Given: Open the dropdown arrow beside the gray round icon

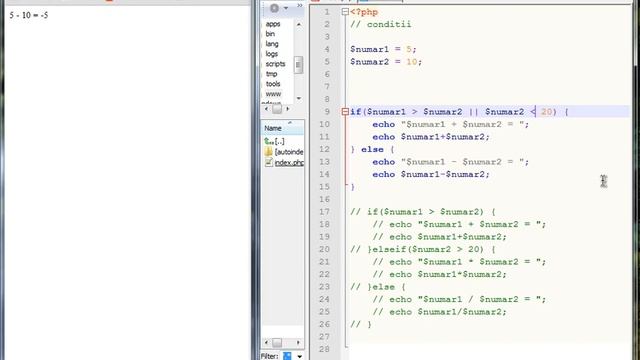Looking at the screenshot, I should (286, 8).
